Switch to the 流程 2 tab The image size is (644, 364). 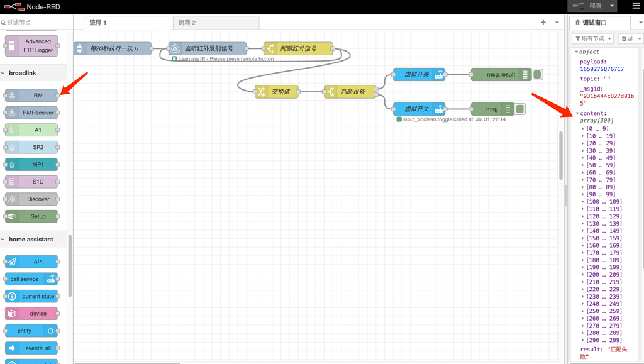click(x=216, y=23)
